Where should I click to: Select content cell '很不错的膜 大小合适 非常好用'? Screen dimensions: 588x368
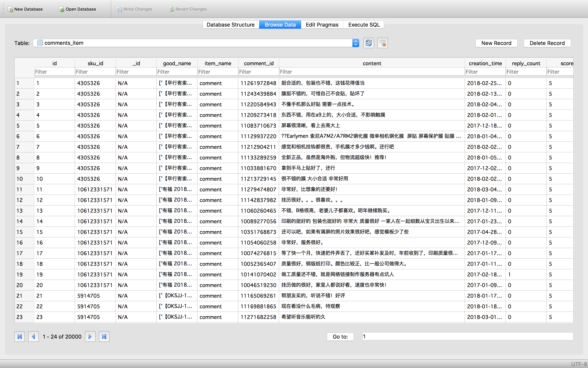372,179
